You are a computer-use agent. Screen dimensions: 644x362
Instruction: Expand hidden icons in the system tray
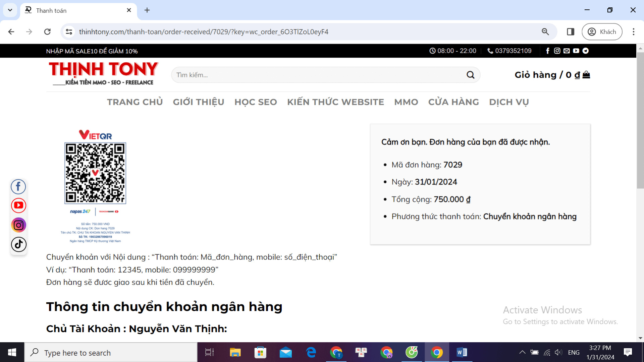(522, 352)
